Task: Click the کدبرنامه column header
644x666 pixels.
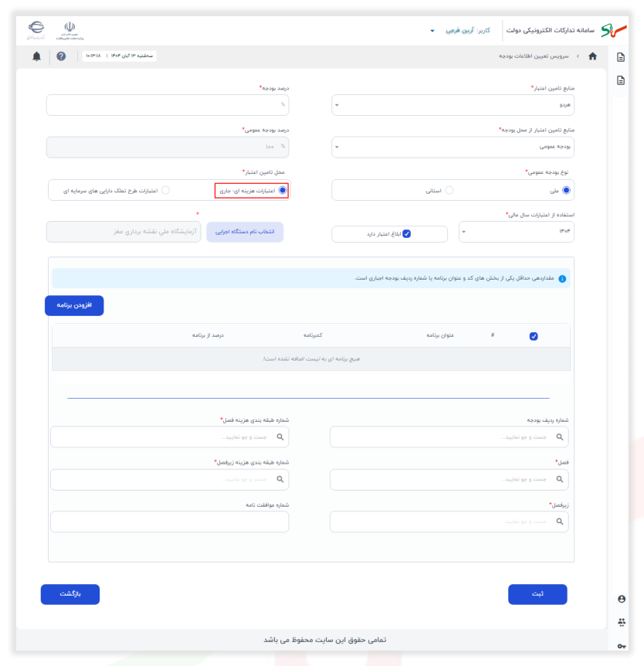Action: click(313, 335)
